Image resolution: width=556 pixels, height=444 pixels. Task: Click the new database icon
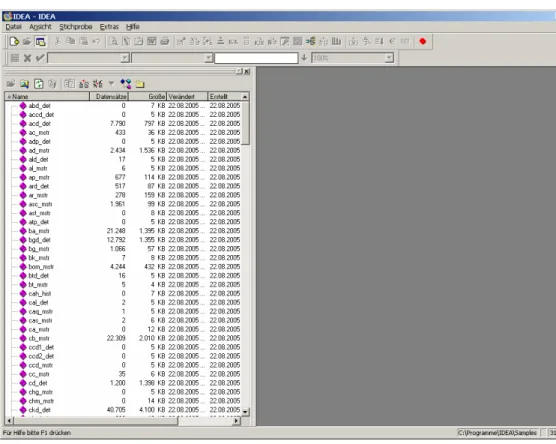coord(14,41)
